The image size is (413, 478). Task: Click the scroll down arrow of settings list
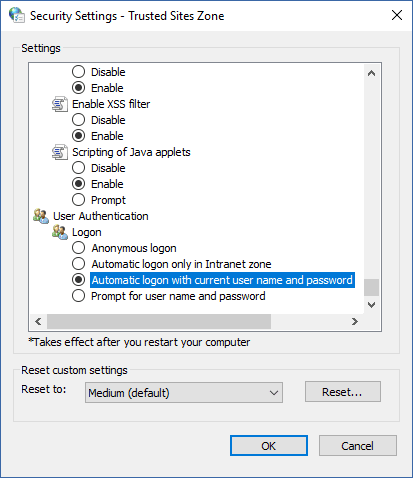tap(371, 305)
